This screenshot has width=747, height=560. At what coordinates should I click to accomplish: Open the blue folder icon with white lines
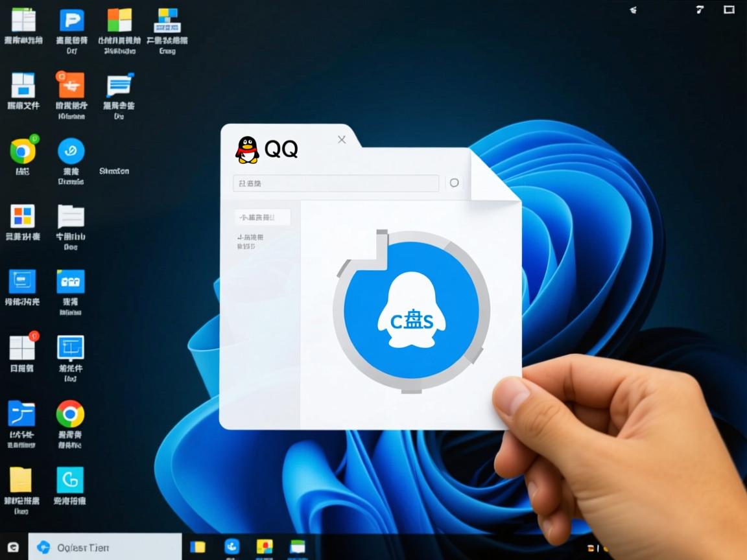pyautogui.click(x=21, y=414)
